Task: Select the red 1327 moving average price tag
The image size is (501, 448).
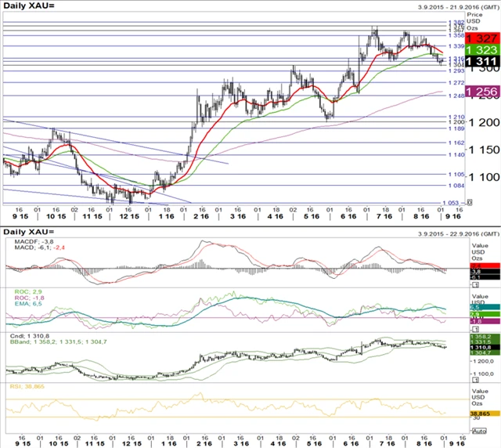Action: click(x=481, y=38)
